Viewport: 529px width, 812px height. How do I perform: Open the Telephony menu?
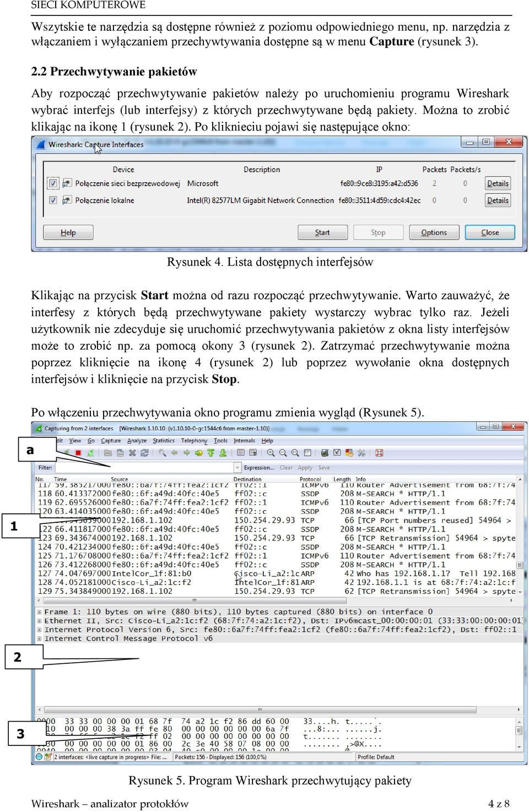194,441
